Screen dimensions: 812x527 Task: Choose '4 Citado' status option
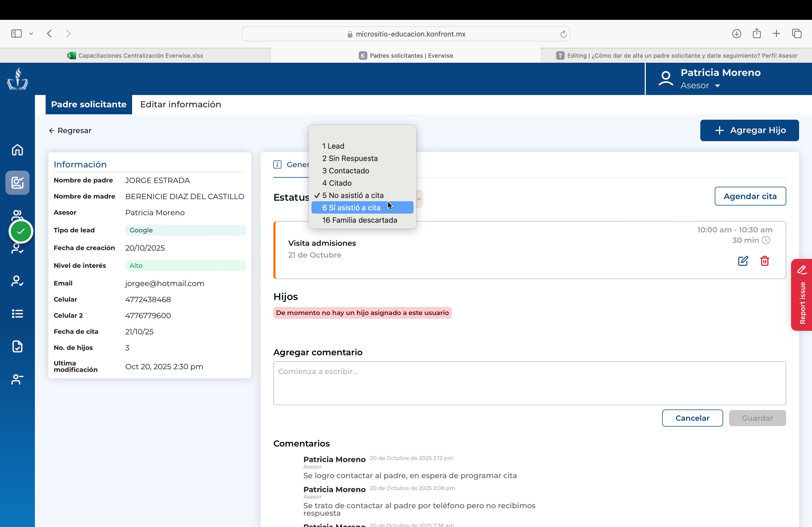tap(362, 183)
